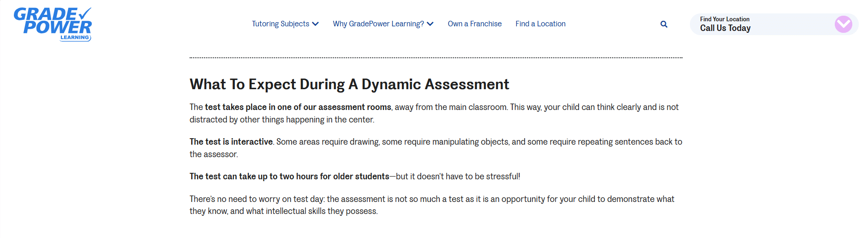Screen dimensions: 868x238
Task: Expand the Why GradePower Learning chevron
Action: 430,24
